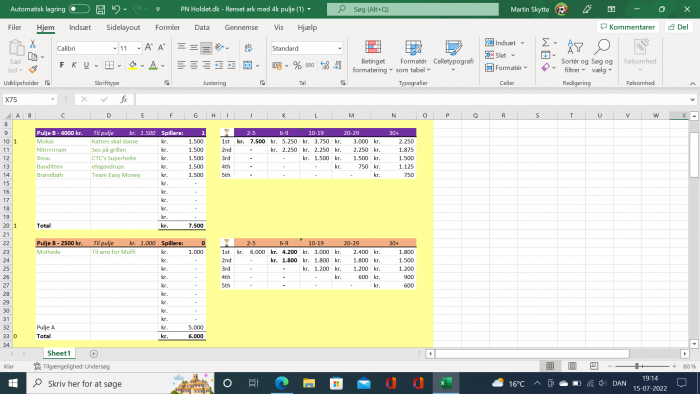Image resolution: width=700 pixels, height=394 pixels.
Task: Click the borders icon
Action: click(109, 65)
